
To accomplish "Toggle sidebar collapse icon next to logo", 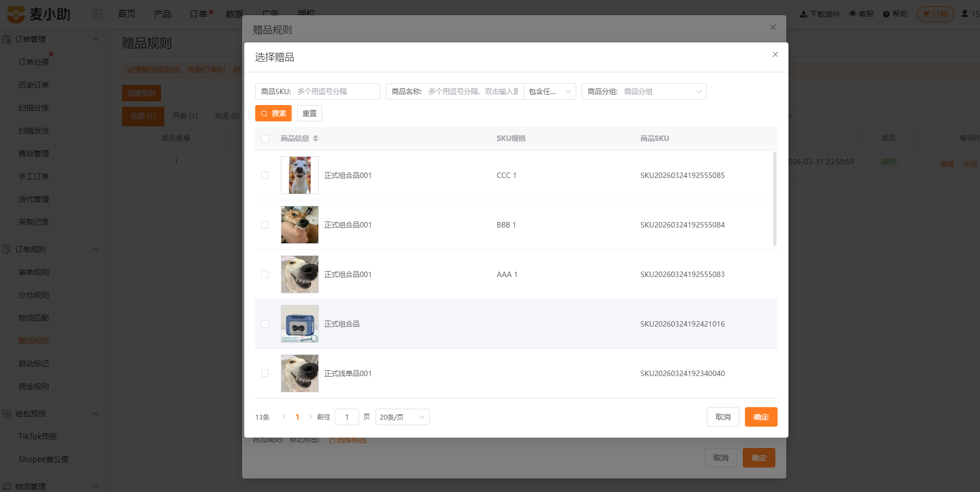I will click(97, 14).
